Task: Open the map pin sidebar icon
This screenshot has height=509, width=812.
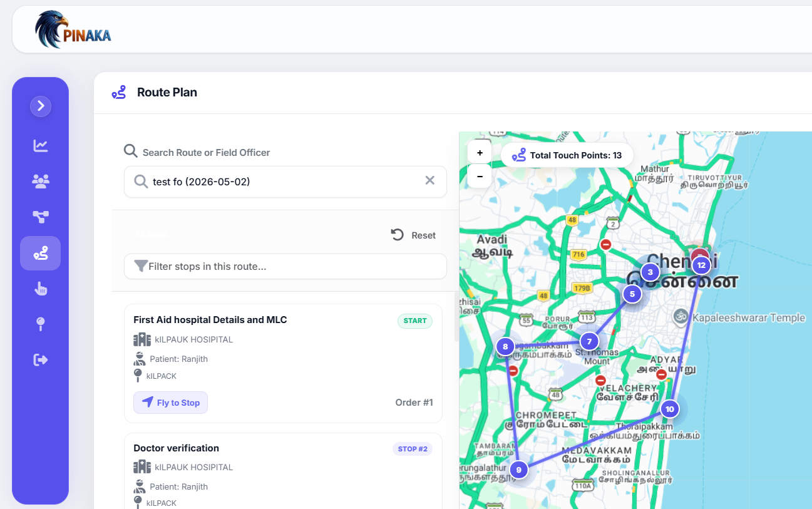Action: coord(41,324)
